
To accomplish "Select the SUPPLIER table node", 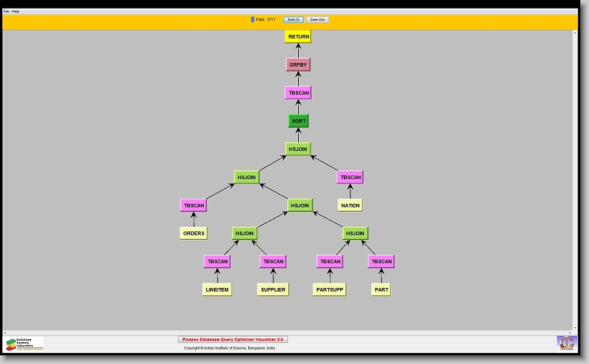I will pos(273,289).
